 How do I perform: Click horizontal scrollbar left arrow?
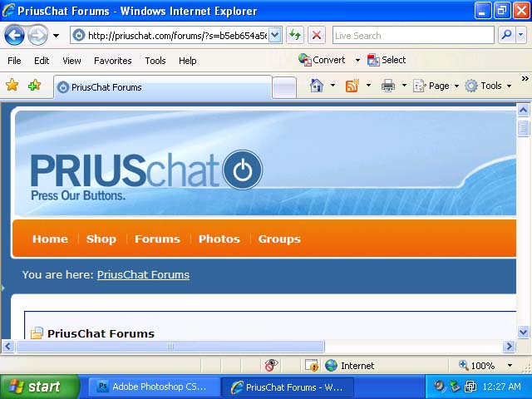tap(8, 346)
